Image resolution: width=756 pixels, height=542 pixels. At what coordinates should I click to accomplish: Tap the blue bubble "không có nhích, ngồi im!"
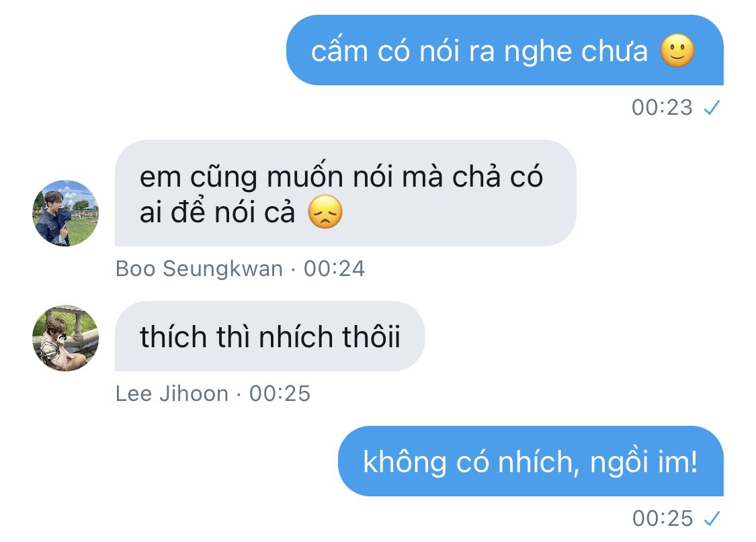point(530,461)
